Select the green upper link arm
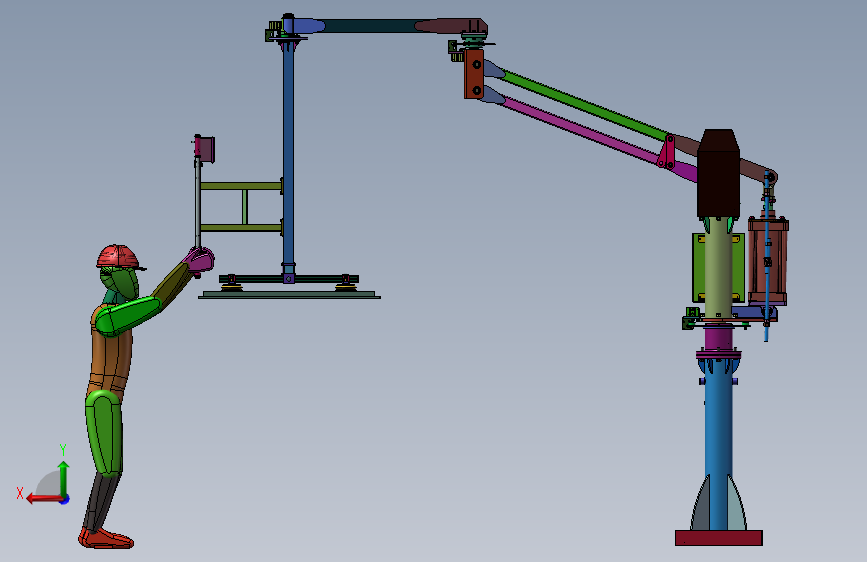The width and height of the screenshot is (867, 562). tap(583, 104)
